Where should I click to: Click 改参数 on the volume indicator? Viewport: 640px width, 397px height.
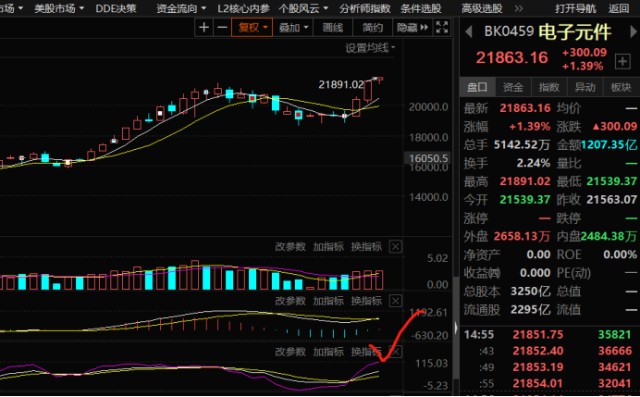290,246
